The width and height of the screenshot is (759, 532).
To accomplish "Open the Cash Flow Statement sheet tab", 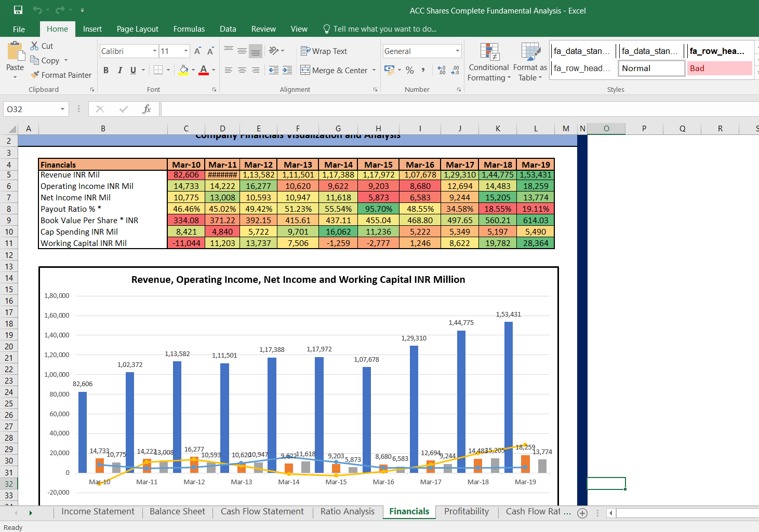I will (x=262, y=512).
